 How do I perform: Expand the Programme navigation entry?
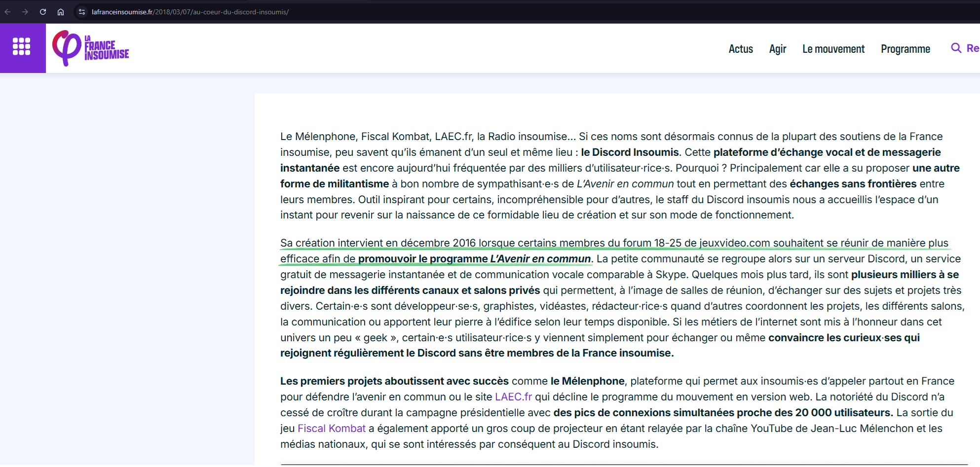(905, 49)
